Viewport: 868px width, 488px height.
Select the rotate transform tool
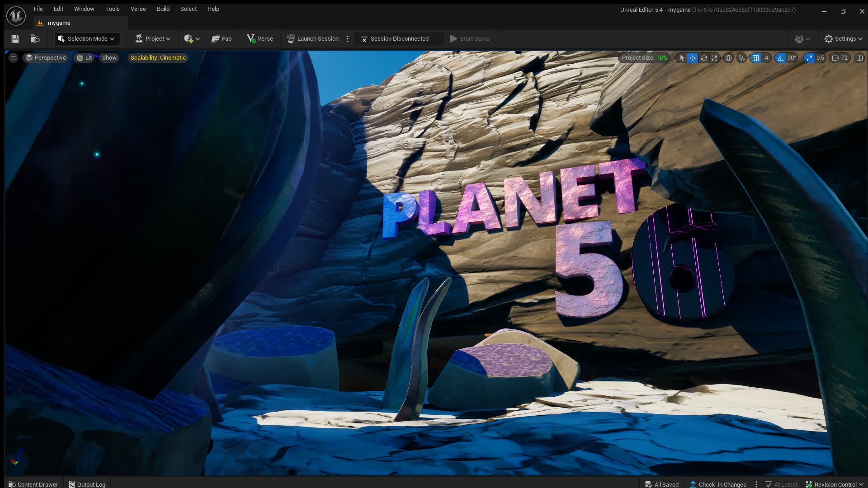click(x=704, y=58)
